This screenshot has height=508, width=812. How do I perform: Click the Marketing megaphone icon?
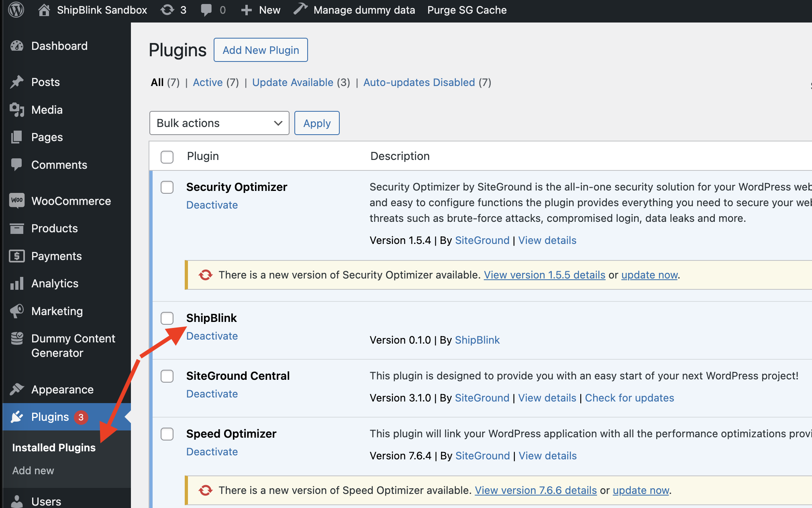pyautogui.click(x=17, y=311)
